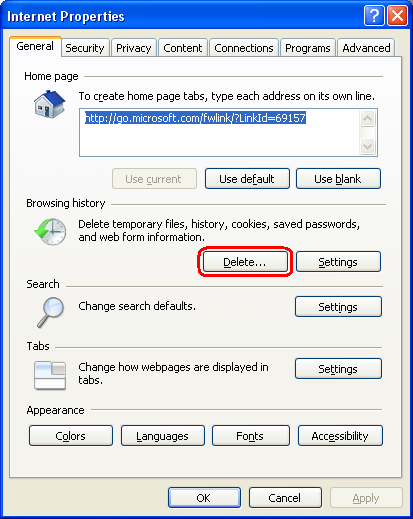Open Browsing history Settings
This screenshot has height=519, width=413.
click(x=338, y=262)
